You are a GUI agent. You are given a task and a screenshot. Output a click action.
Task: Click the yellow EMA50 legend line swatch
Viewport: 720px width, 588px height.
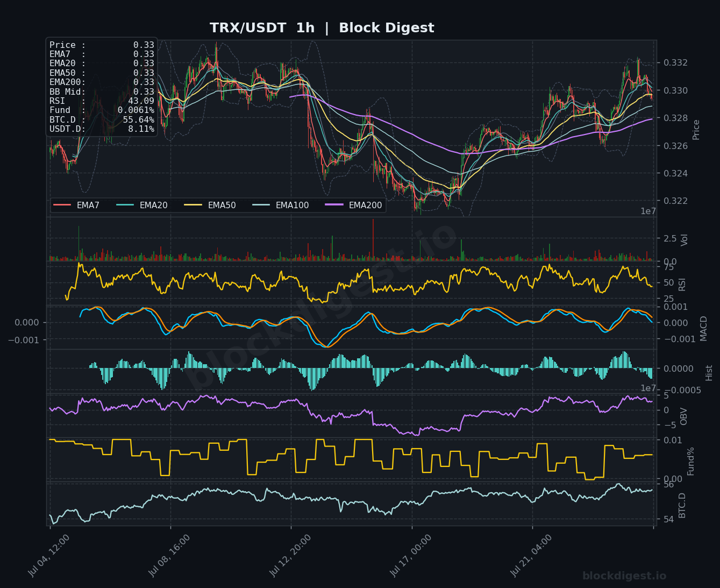tap(193, 205)
